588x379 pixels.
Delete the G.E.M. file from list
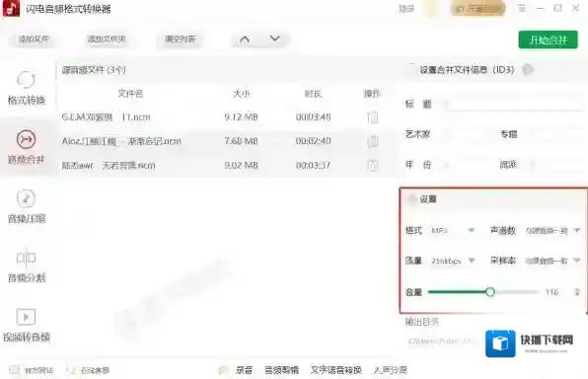pyautogui.click(x=372, y=117)
